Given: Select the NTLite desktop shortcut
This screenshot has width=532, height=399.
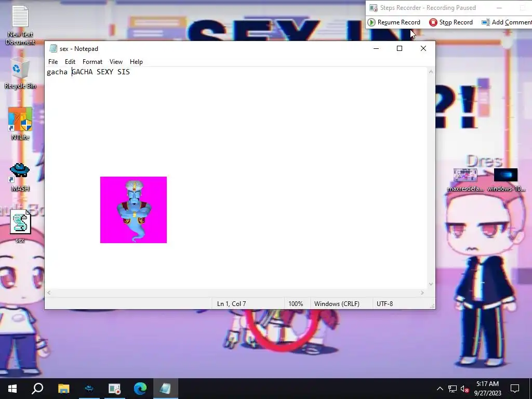Looking at the screenshot, I should 20,124.
